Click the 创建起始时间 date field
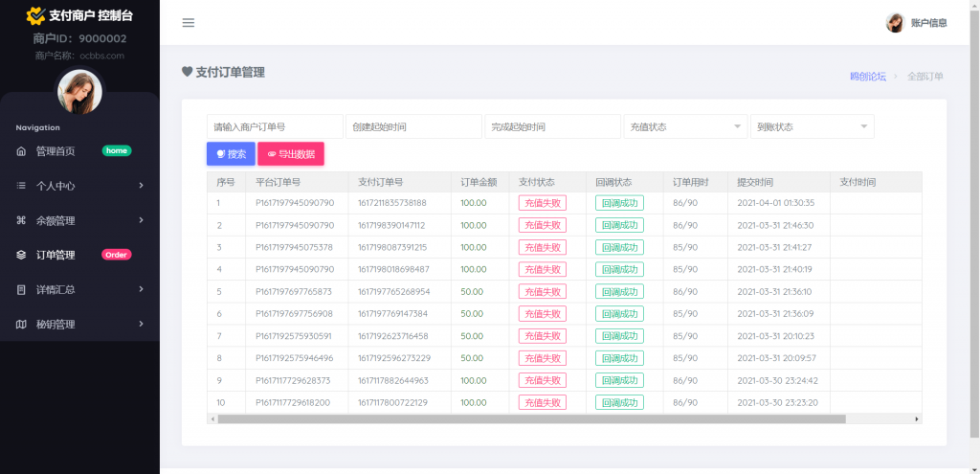Image resolution: width=980 pixels, height=474 pixels. pyautogui.click(x=413, y=126)
